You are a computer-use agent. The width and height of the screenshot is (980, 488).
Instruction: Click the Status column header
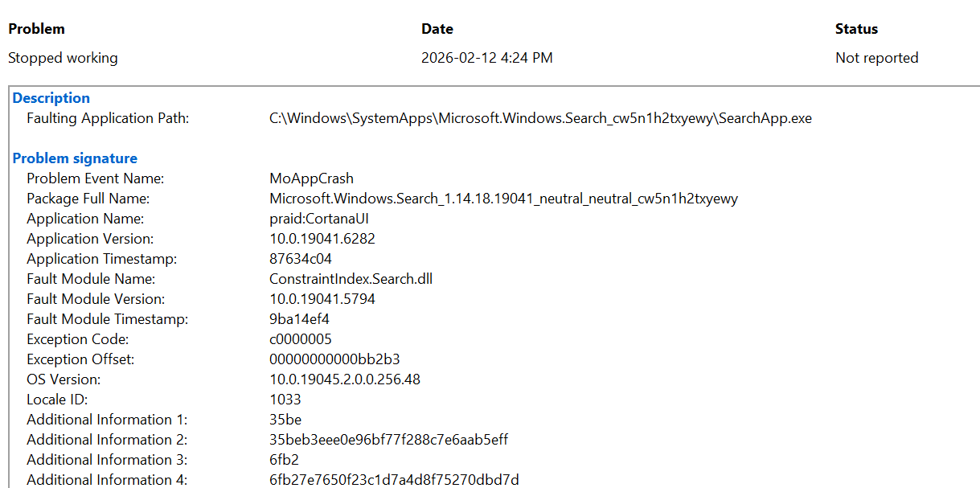856,29
